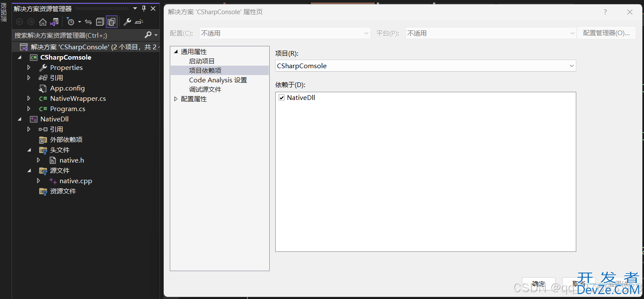The image size is (644, 299).
Task: Click the Home icon in Solution Explorer
Action: click(x=42, y=22)
